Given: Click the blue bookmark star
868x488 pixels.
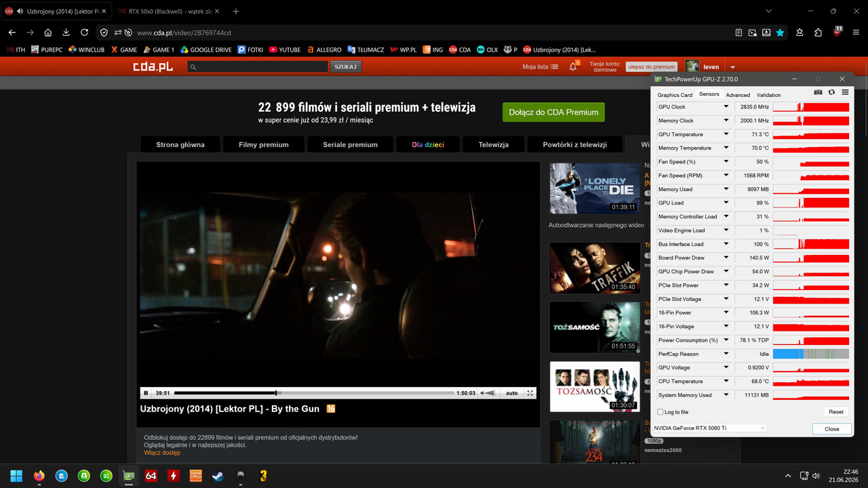Looking at the screenshot, I should click(780, 32).
